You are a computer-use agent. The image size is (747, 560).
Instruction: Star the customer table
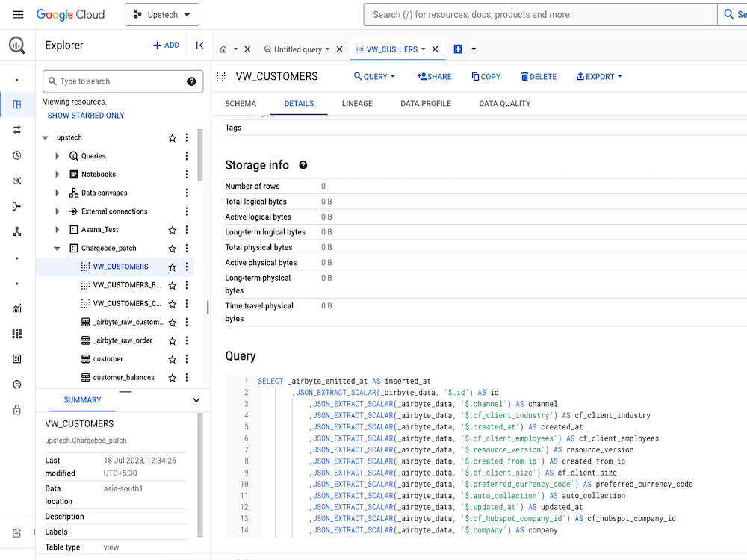(173, 359)
